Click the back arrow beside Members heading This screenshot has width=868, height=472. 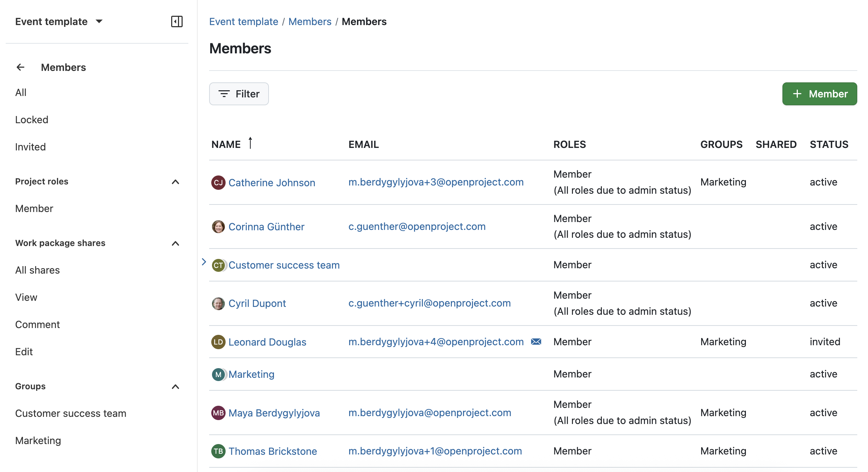(20, 67)
